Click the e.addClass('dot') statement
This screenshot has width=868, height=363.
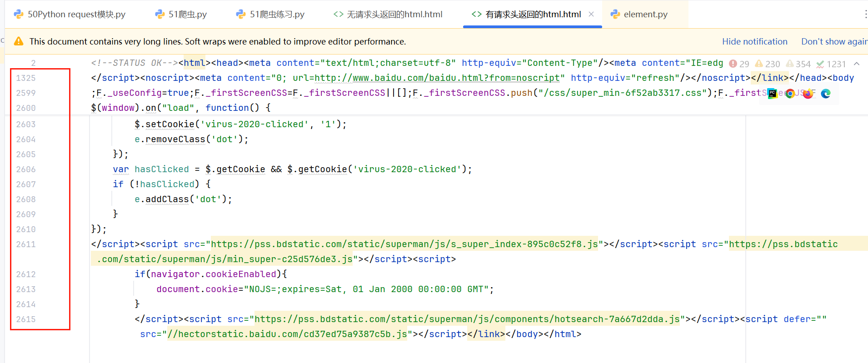183,199
